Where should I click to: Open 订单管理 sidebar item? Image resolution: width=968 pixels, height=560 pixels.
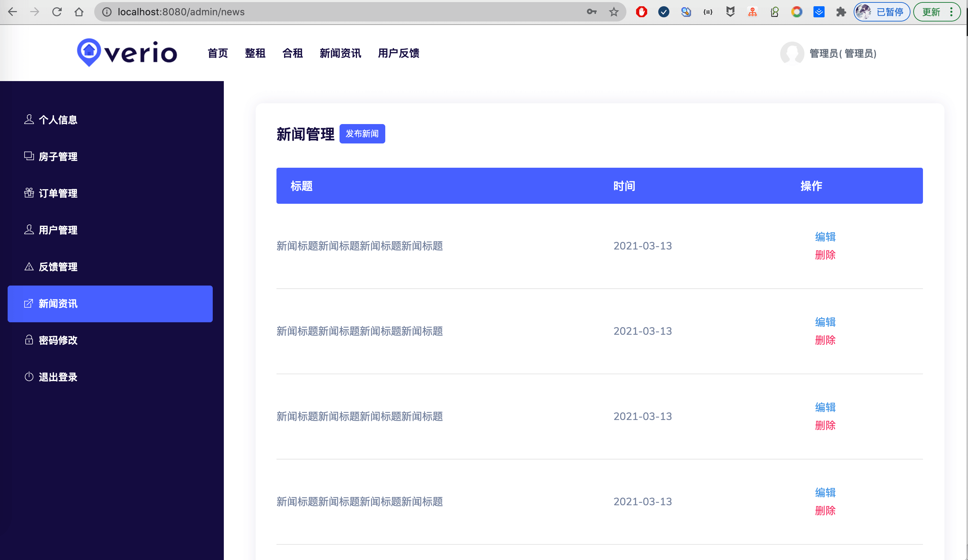point(58,193)
